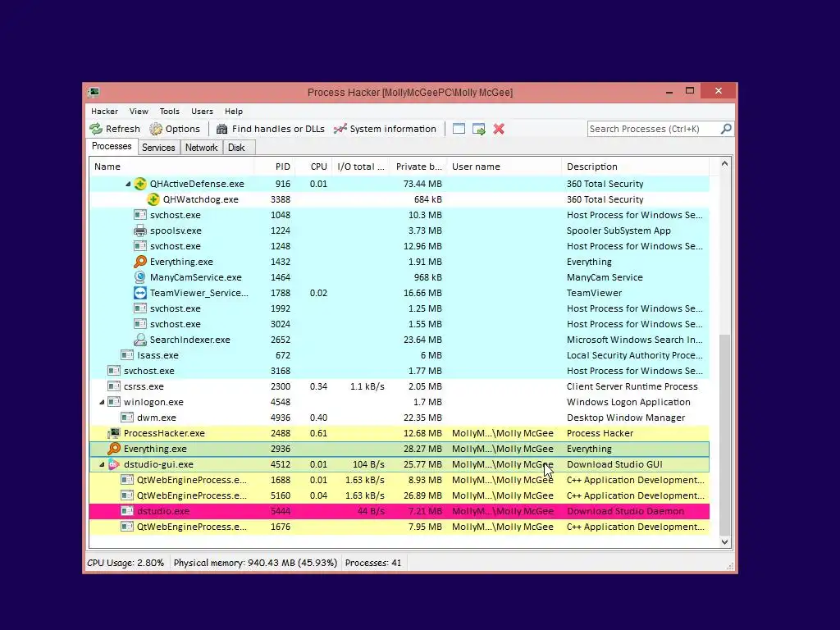Sort by the CPU column header
The width and height of the screenshot is (840, 630).
pyautogui.click(x=313, y=167)
